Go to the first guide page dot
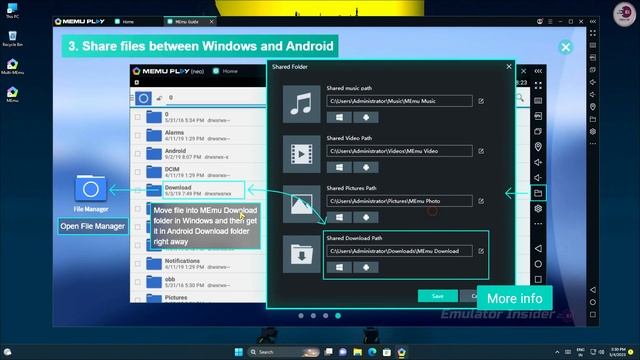The width and height of the screenshot is (640, 360). coord(301,316)
